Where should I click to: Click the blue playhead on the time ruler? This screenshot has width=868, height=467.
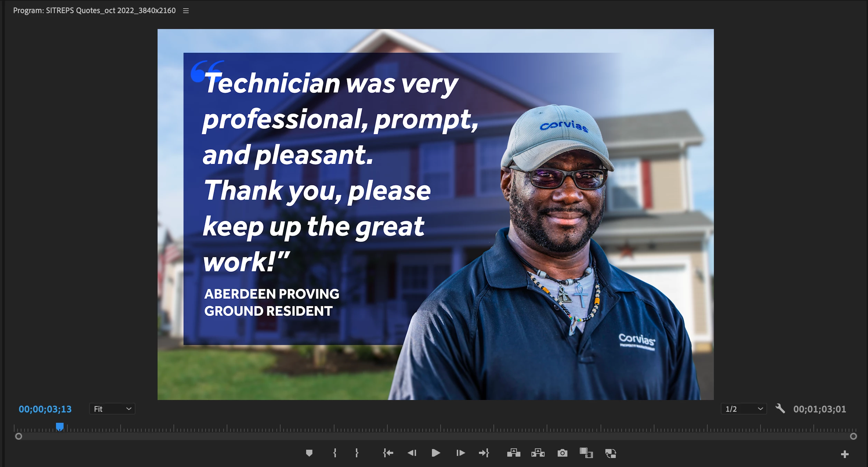[60, 427]
